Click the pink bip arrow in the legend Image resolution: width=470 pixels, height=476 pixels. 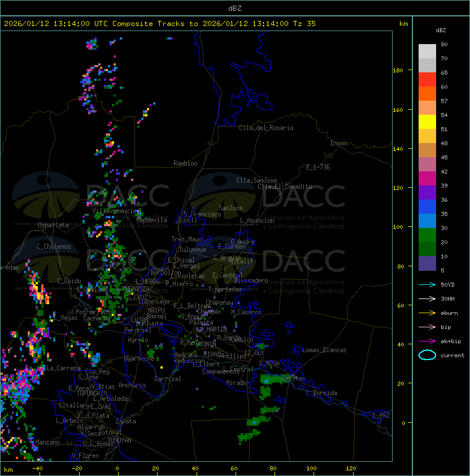click(427, 327)
